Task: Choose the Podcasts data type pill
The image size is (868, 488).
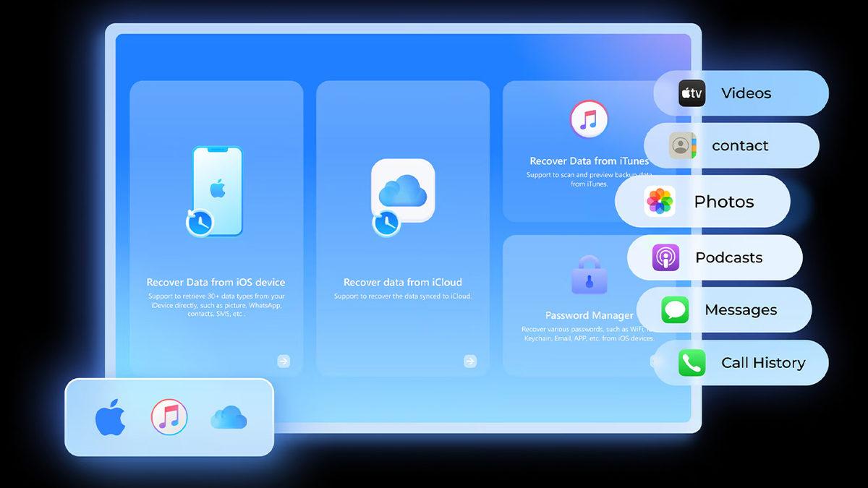Action: (x=728, y=257)
